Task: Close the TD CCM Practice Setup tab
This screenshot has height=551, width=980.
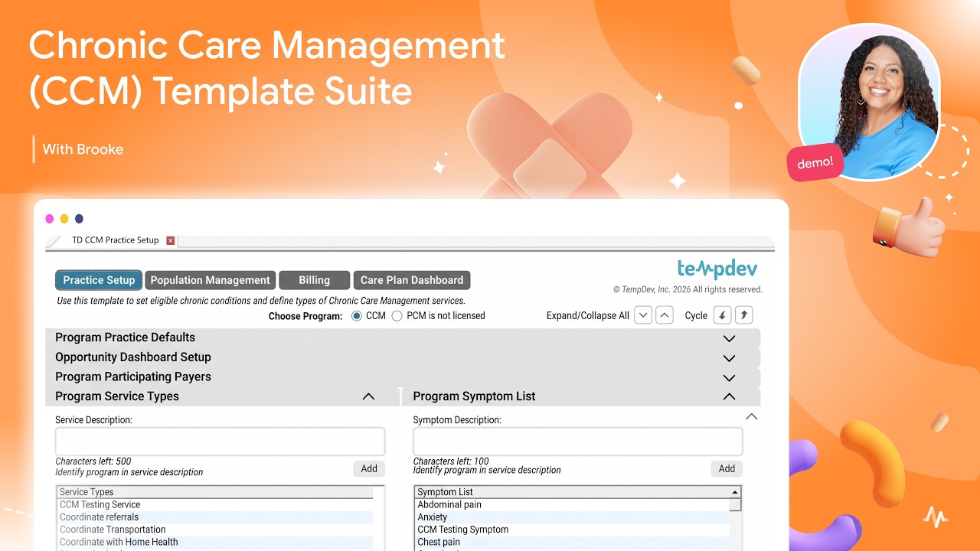Action: coord(171,240)
